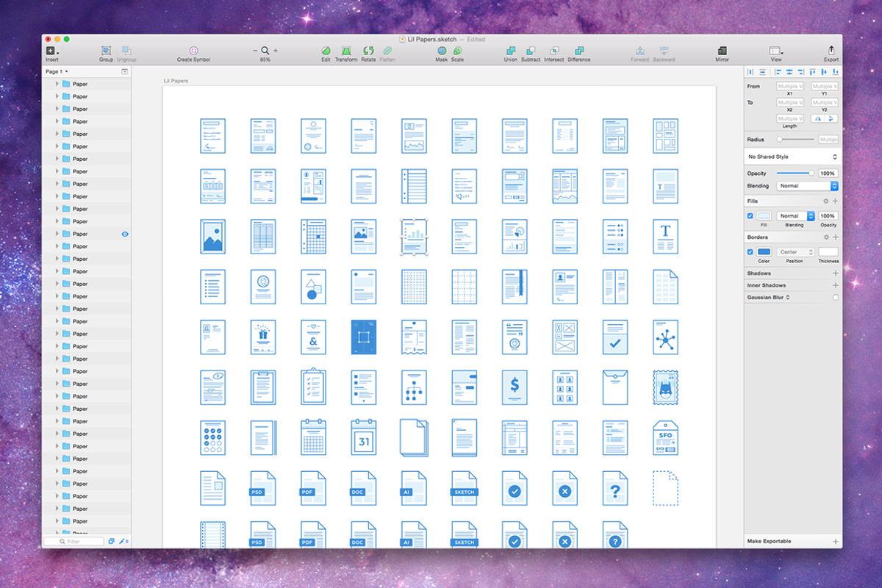Uncheck the Borders enable checkbox
This screenshot has height=588, width=882.
click(x=750, y=252)
